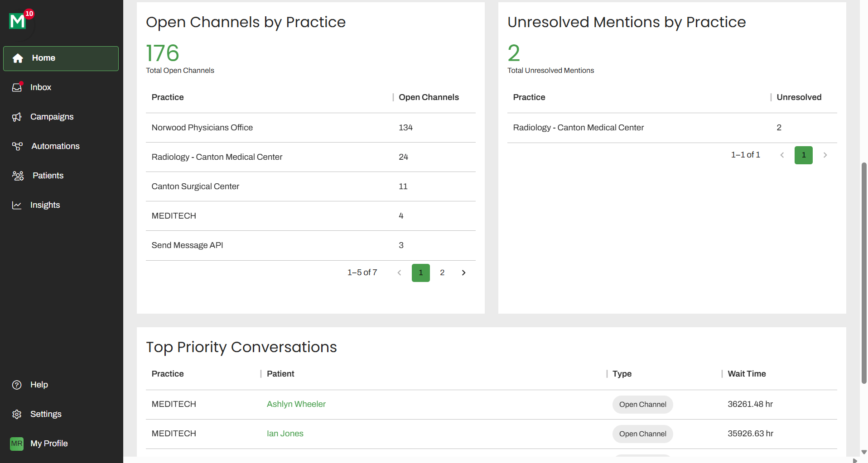The height and width of the screenshot is (463, 868).
Task: Click the 134 open channels value
Action: click(x=405, y=128)
